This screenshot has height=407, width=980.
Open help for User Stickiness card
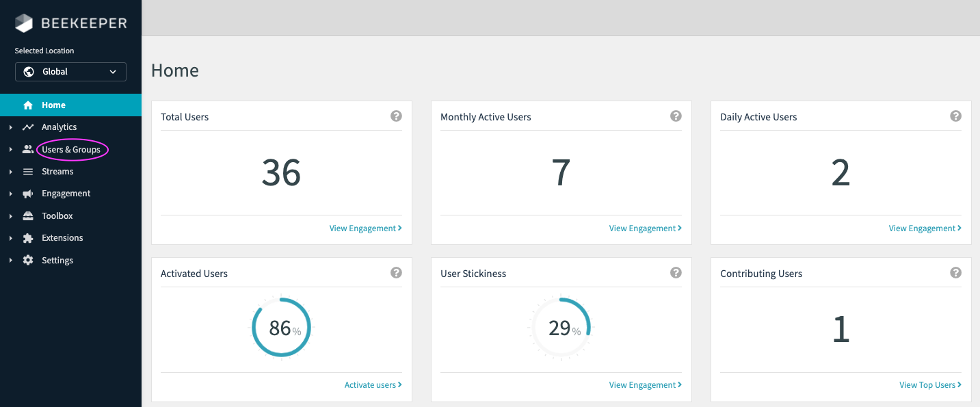click(x=676, y=273)
